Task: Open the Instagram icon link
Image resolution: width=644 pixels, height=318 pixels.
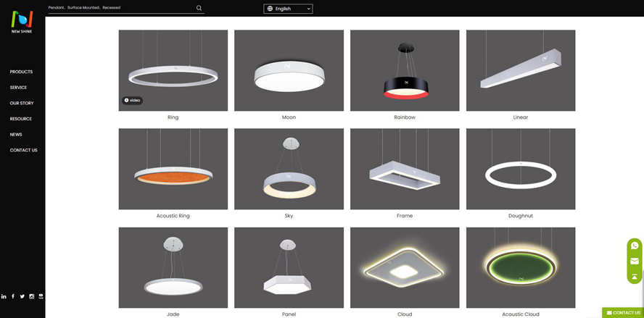Action: point(32,296)
